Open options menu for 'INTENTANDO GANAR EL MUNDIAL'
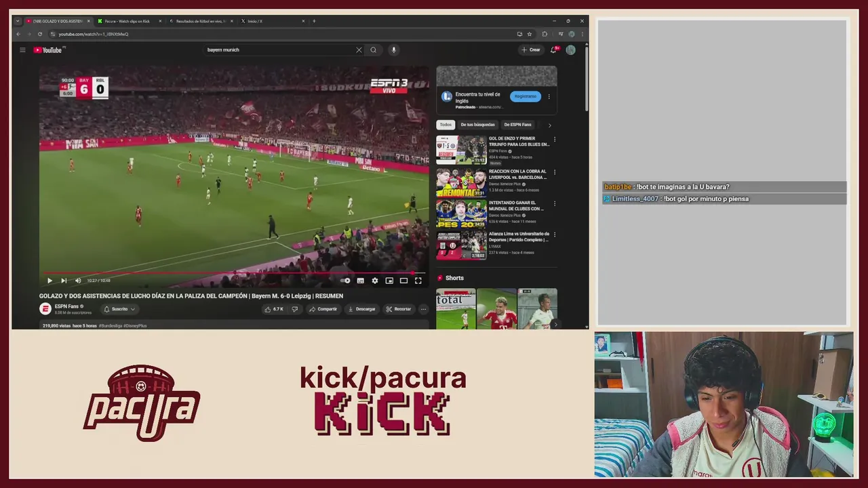Image resolution: width=868 pixels, height=488 pixels. (x=555, y=203)
